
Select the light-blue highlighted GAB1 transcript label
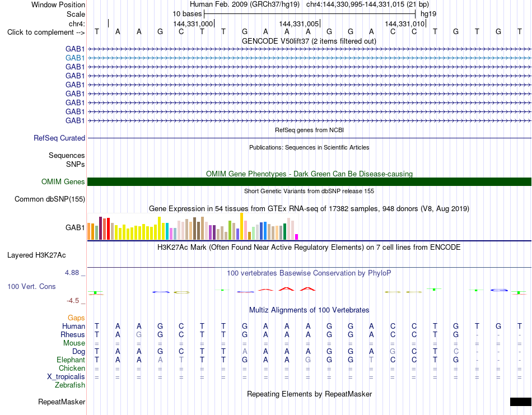point(75,58)
